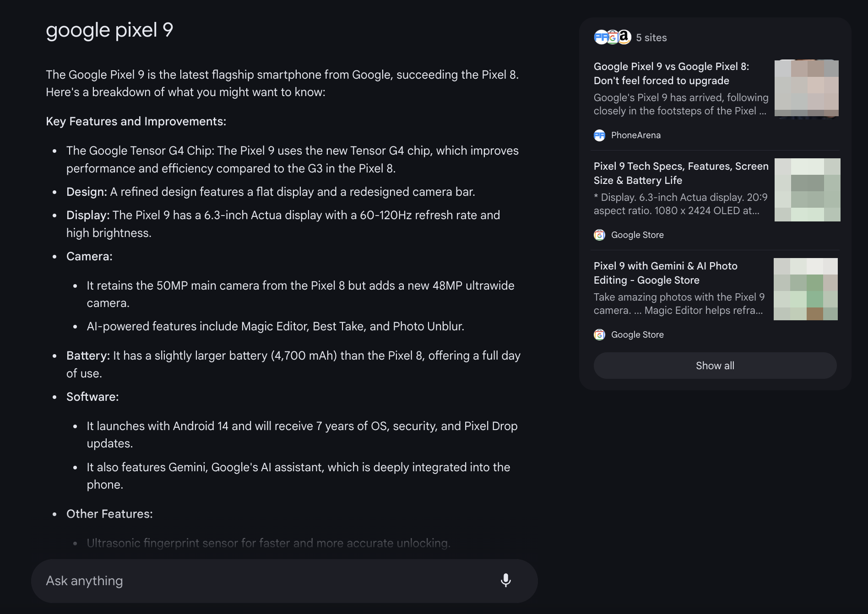Click Google favicon under Gemini & AI Photo result
Viewport: 868px width, 614px height.
tap(599, 335)
